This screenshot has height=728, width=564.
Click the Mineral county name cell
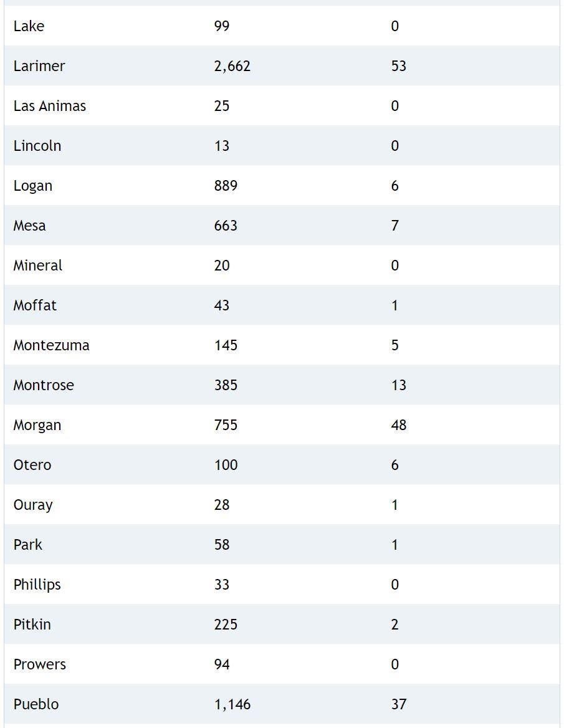[38, 266]
